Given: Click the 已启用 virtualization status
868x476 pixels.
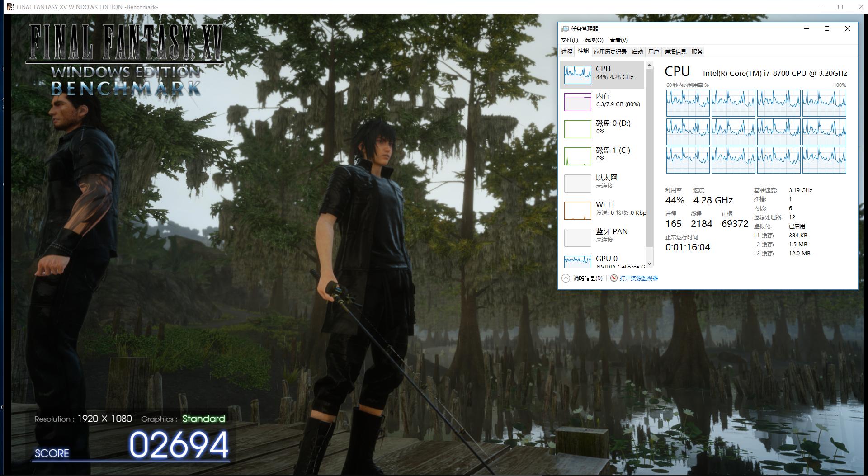Looking at the screenshot, I should 797,226.
